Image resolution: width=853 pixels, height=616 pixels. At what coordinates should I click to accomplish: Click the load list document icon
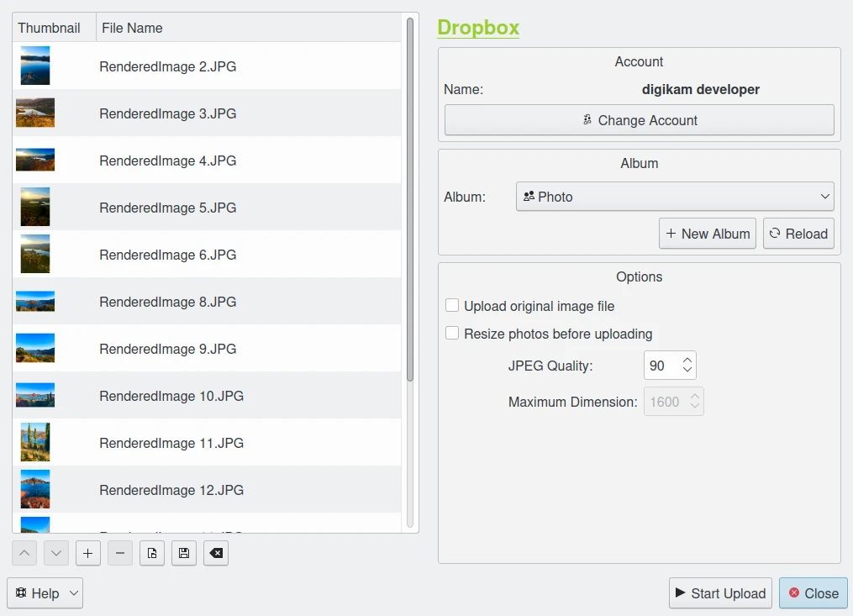tap(152, 553)
